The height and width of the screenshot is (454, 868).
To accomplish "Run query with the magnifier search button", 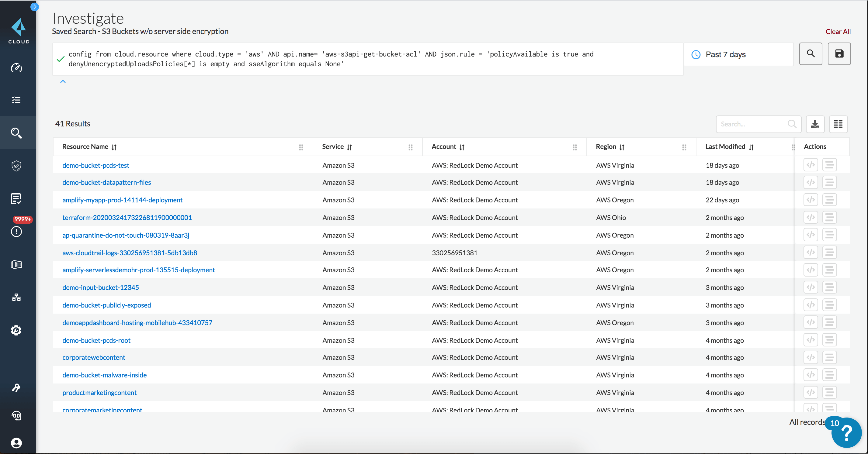I will click(x=811, y=54).
